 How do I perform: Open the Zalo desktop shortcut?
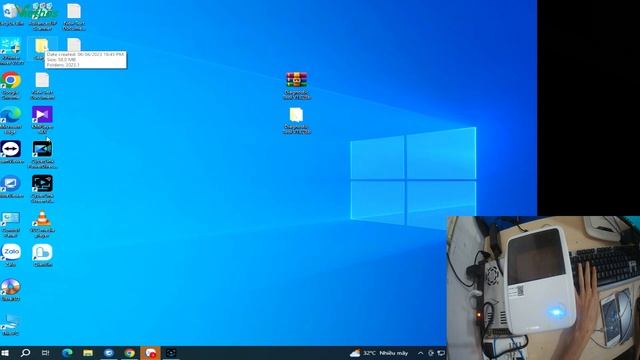pos(11,255)
